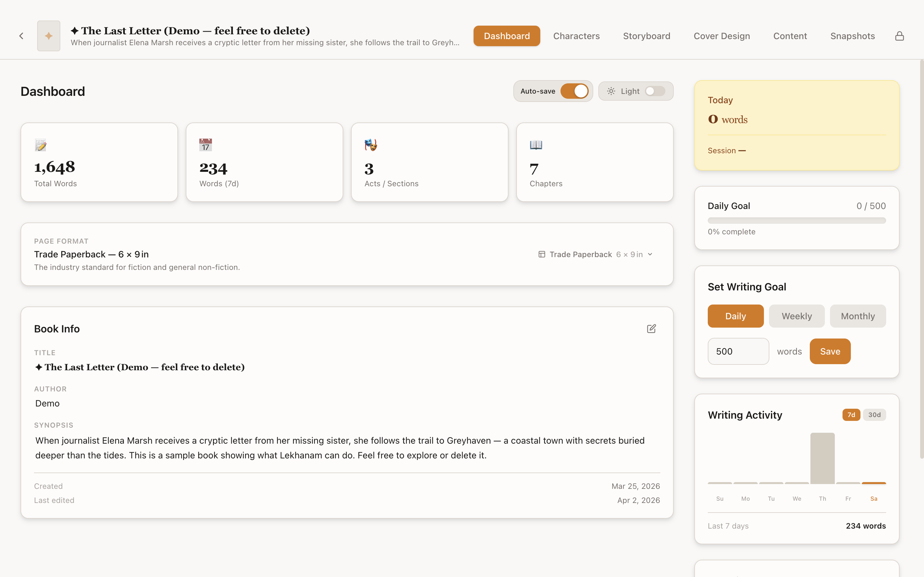Switch to the Characters tab

coord(576,36)
